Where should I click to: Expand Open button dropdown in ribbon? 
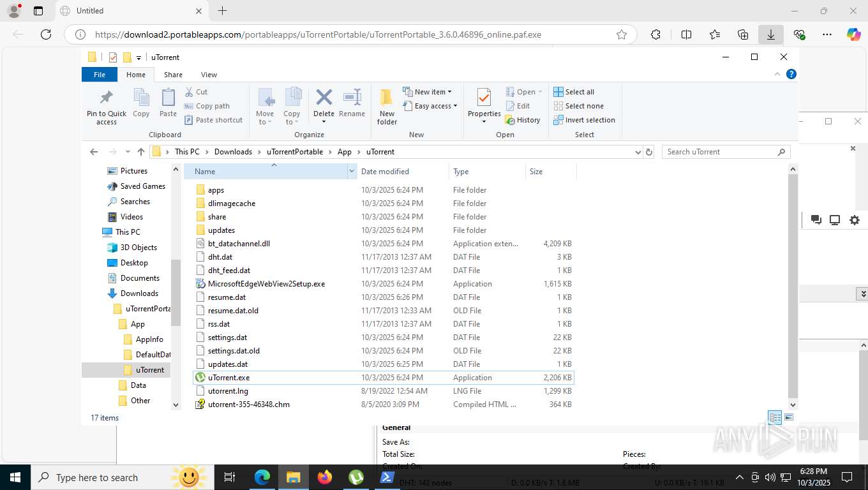point(540,92)
